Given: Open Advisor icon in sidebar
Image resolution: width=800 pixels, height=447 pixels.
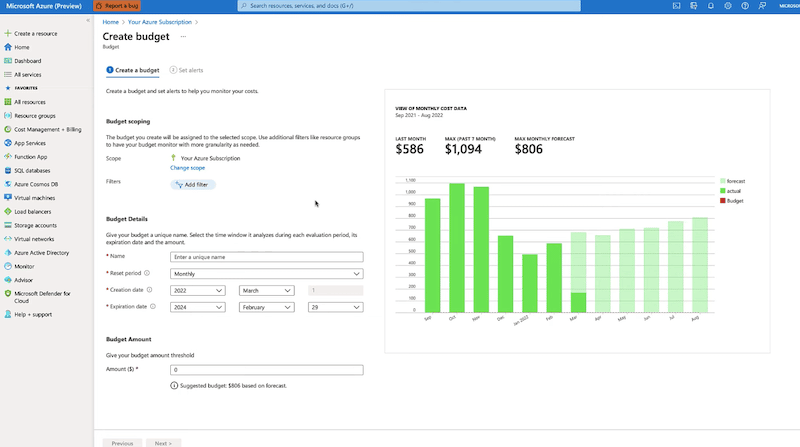Looking at the screenshot, I should pos(8,280).
